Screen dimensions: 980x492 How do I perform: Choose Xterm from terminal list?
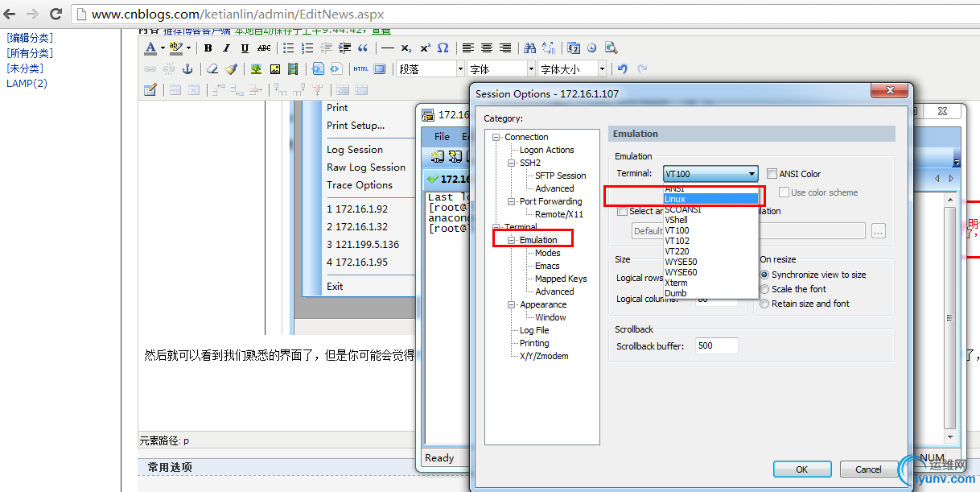tap(710, 283)
